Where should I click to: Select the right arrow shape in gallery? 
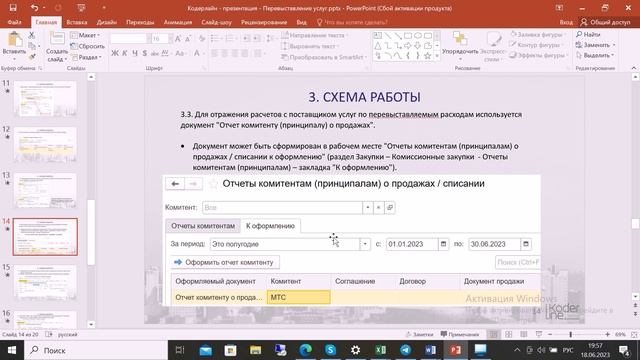[407, 46]
